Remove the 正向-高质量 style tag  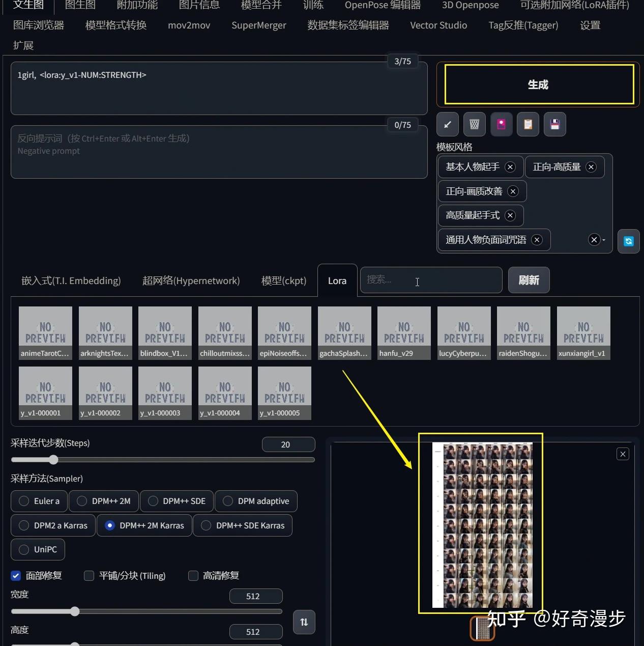point(591,167)
